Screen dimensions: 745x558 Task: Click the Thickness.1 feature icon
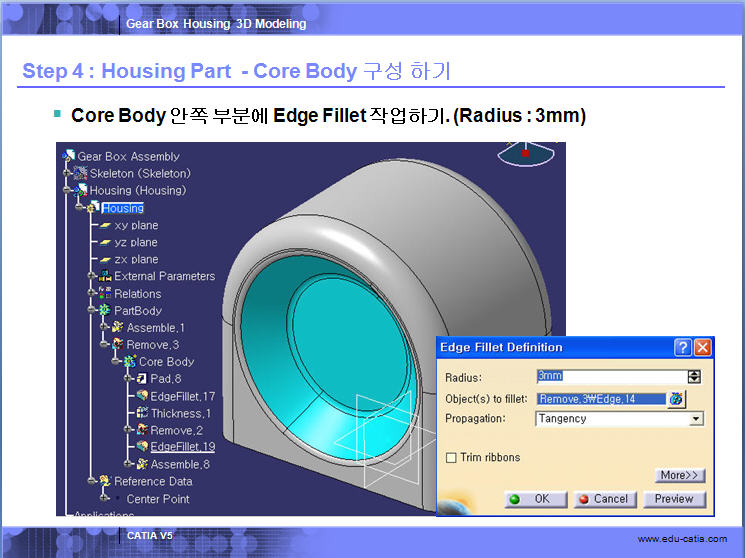142,413
